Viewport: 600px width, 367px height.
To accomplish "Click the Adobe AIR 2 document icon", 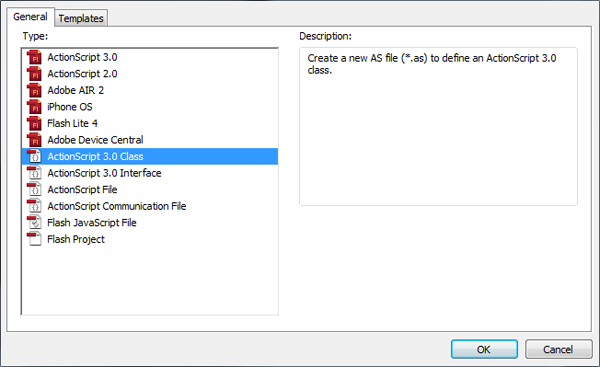I will pyautogui.click(x=34, y=90).
